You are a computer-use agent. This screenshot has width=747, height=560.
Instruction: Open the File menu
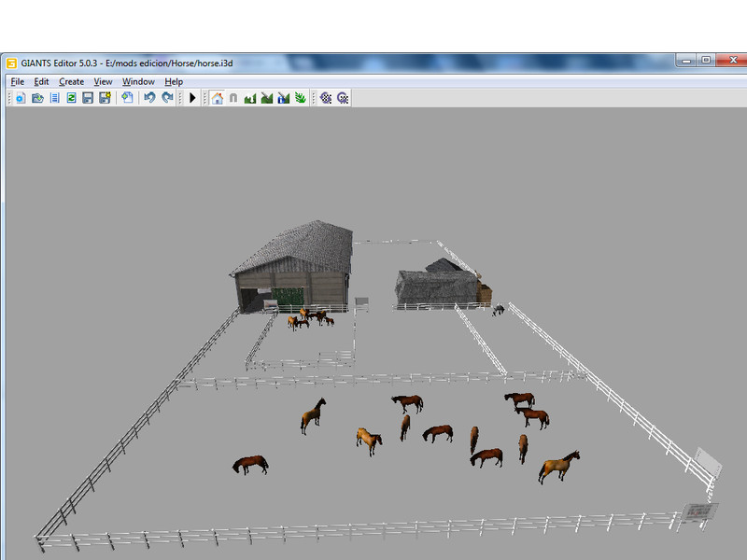(x=18, y=81)
